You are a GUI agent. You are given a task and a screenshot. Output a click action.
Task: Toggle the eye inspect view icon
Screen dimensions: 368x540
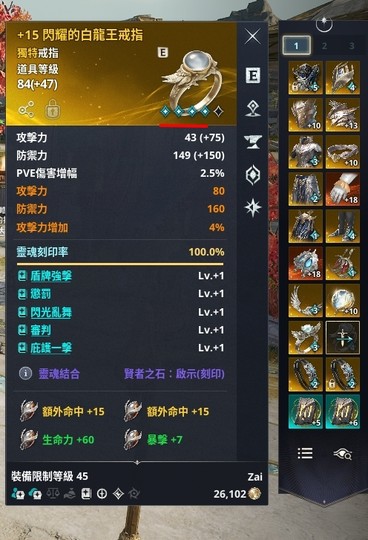pyautogui.click(x=342, y=454)
